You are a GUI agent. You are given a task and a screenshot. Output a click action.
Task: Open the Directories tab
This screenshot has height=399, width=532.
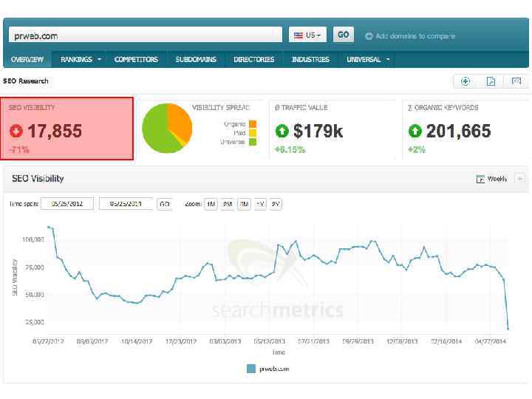[x=253, y=59]
